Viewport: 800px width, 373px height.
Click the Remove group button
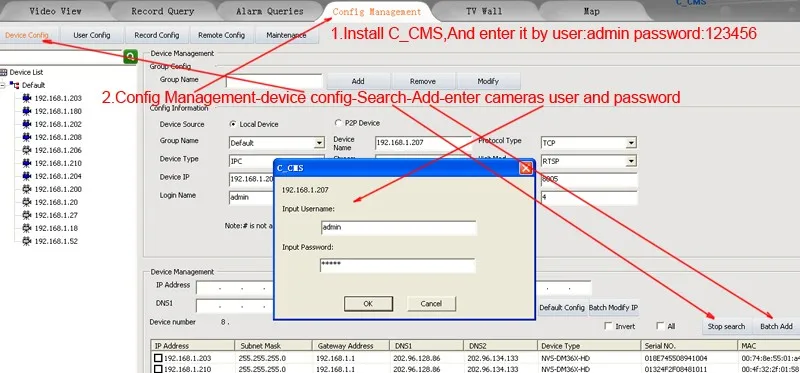tap(423, 81)
